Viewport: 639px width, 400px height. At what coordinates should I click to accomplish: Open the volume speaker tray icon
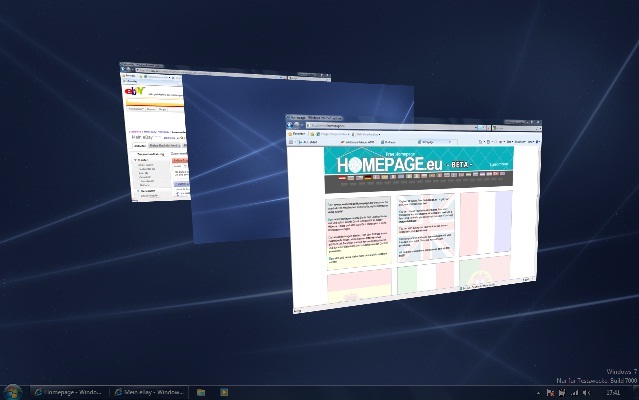[586, 393]
